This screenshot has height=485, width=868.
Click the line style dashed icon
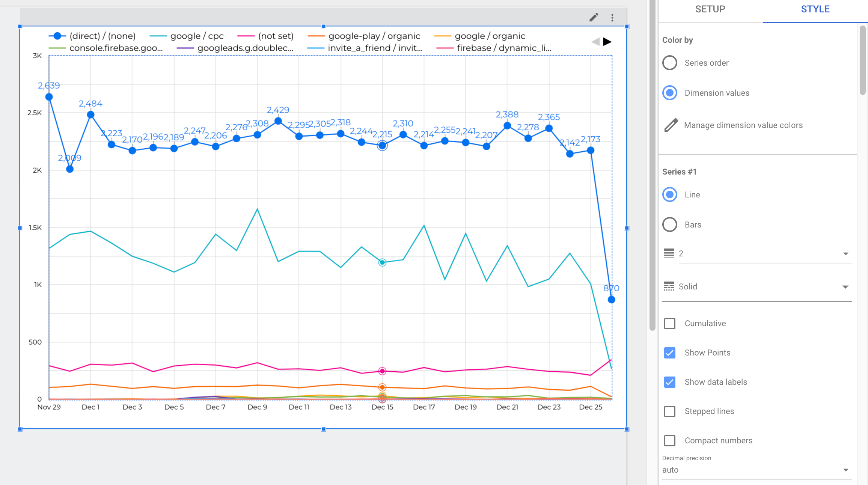[669, 286]
